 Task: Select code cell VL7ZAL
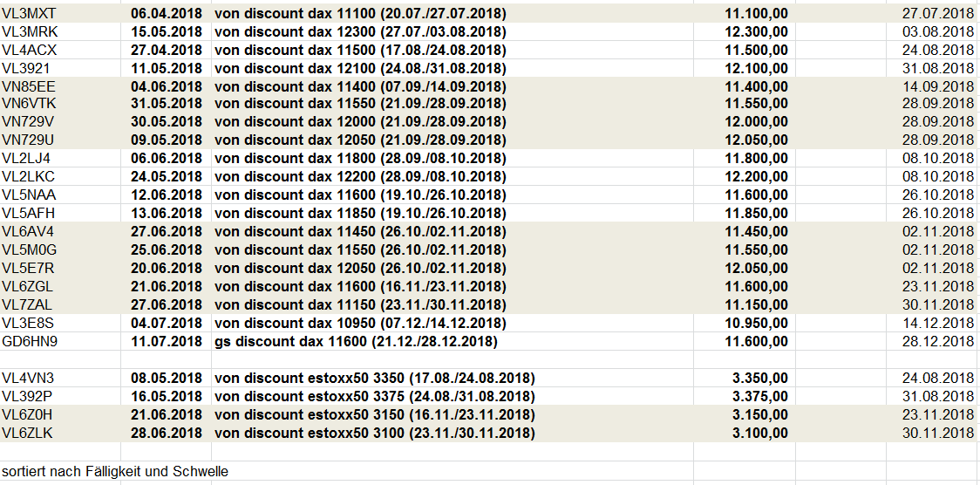[x=28, y=305]
